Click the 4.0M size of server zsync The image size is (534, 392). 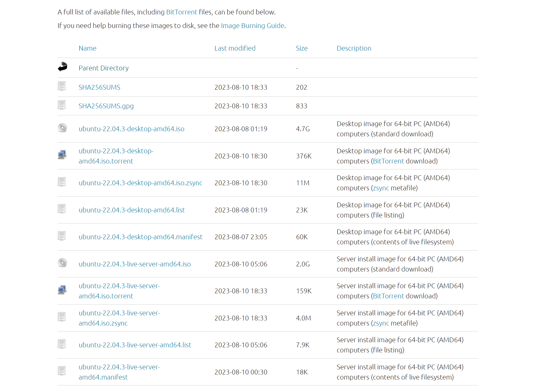click(303, 318)
